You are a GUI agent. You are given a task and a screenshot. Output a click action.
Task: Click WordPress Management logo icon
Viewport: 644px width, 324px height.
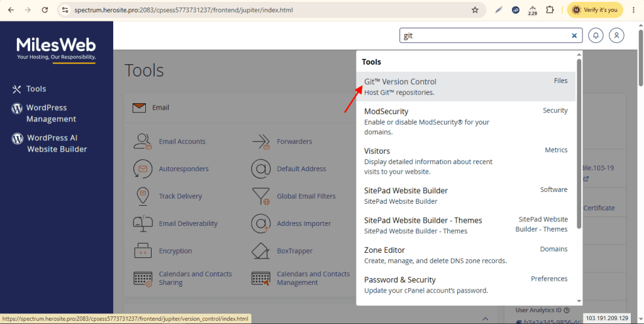point(17,108)
